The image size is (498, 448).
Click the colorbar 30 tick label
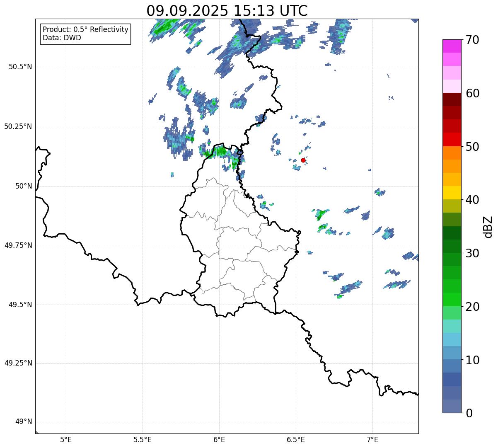[473, 253]
